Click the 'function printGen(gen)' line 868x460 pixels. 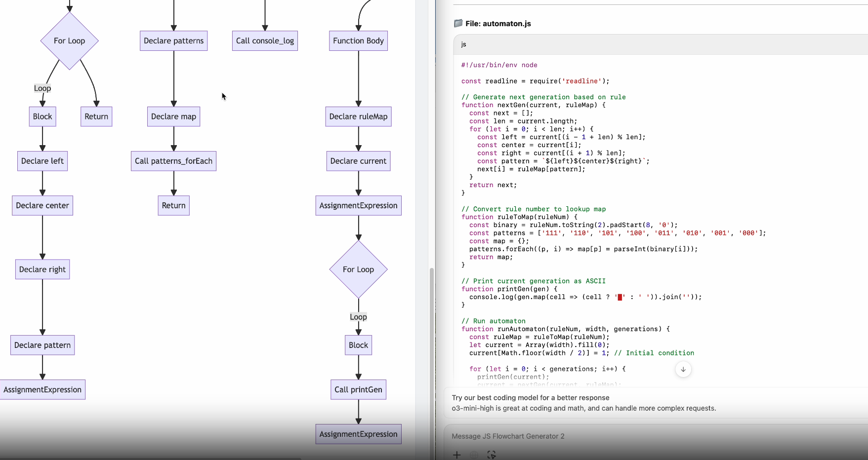(x=509, y=289)
